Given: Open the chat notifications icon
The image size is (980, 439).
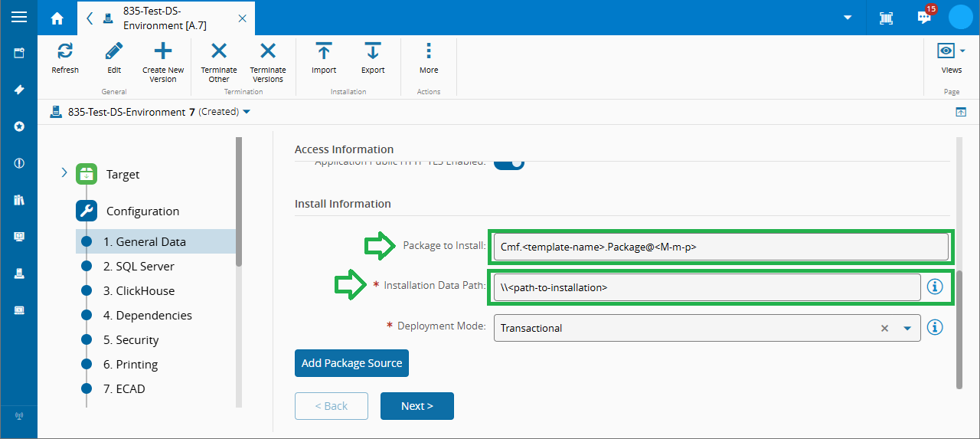Looking at the screenshot, I should tap(925, 18).
